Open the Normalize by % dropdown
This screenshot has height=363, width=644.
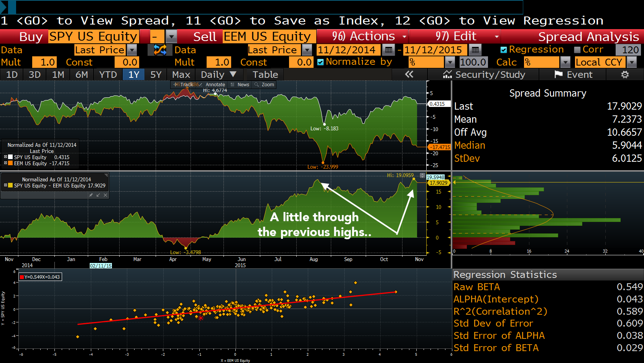click(x=450, y=62)
